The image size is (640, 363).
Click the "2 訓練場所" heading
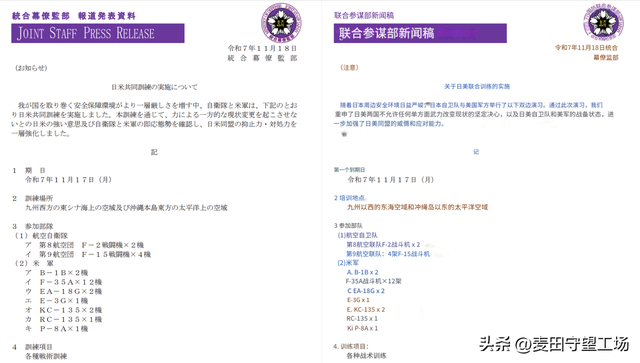tap(32, 198)
